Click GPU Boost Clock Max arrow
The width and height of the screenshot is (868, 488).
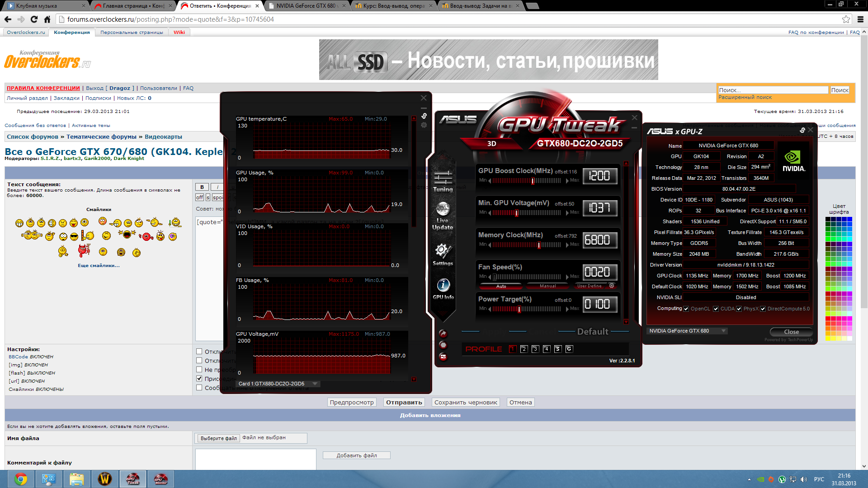567,181
